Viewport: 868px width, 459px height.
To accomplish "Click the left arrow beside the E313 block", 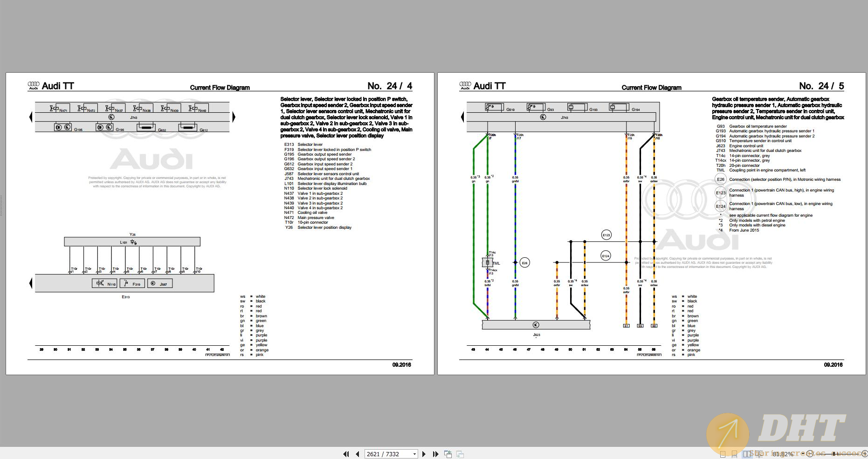I will [x=31, y=283].
